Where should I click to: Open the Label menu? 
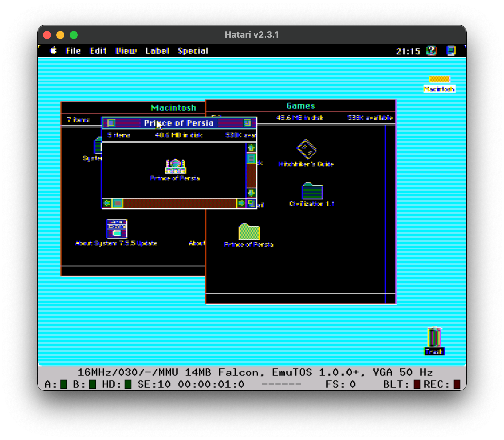(x=157, y=51)
